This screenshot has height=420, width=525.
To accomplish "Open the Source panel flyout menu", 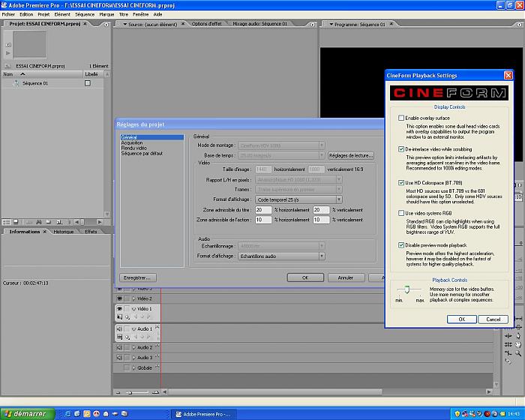I will [313, 25].
